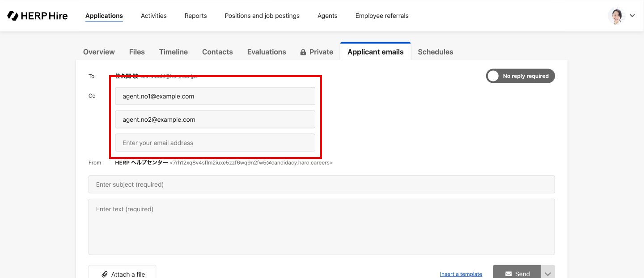Expand the Send options dropdown arrow

548,273
